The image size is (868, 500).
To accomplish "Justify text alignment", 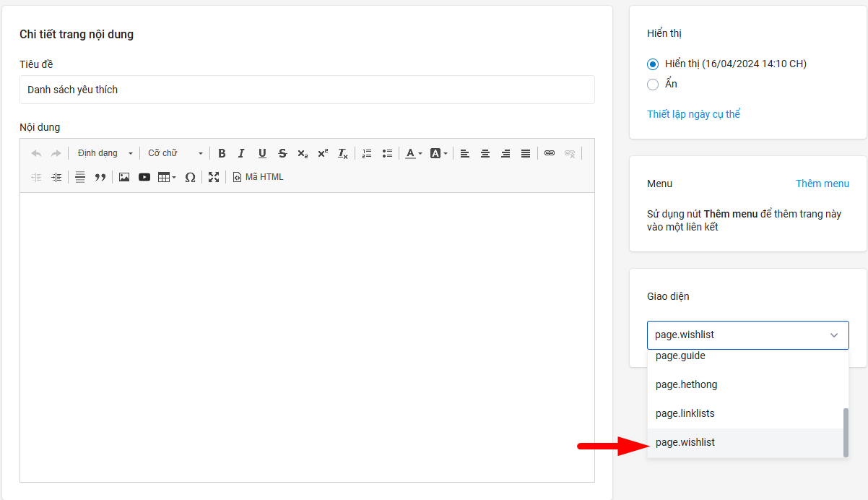I will click(x=526, y=153).
